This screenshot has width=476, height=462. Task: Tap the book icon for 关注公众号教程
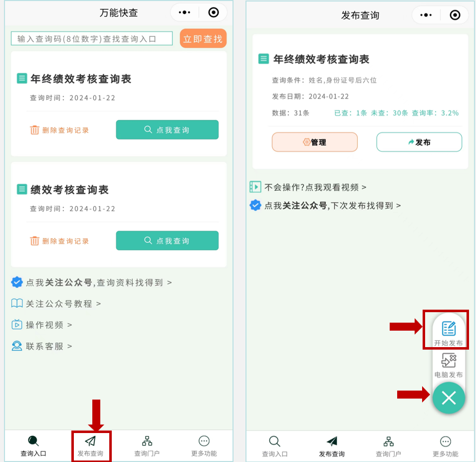pyautogui.click(x=17, y=303)
